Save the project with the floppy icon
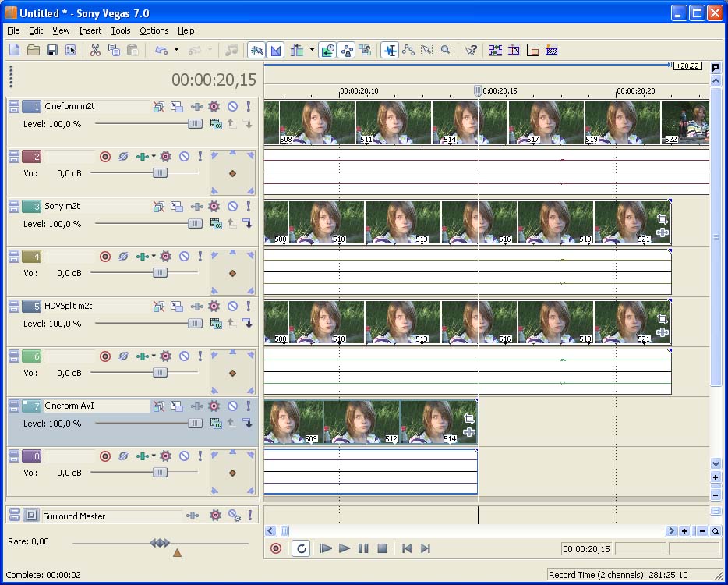 click(52, 50)
